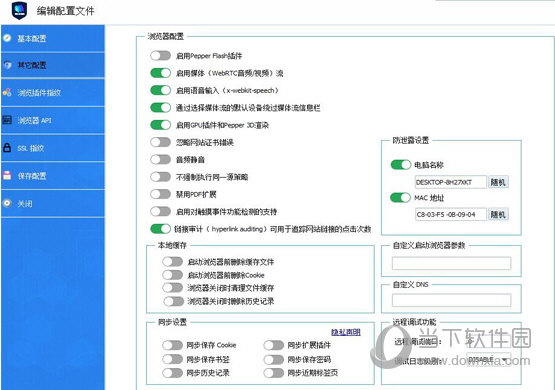This screenshot has width=555, height=390.
Task: Click the MAC address field C8-03-F5
Action: click(x=451, y=214)
